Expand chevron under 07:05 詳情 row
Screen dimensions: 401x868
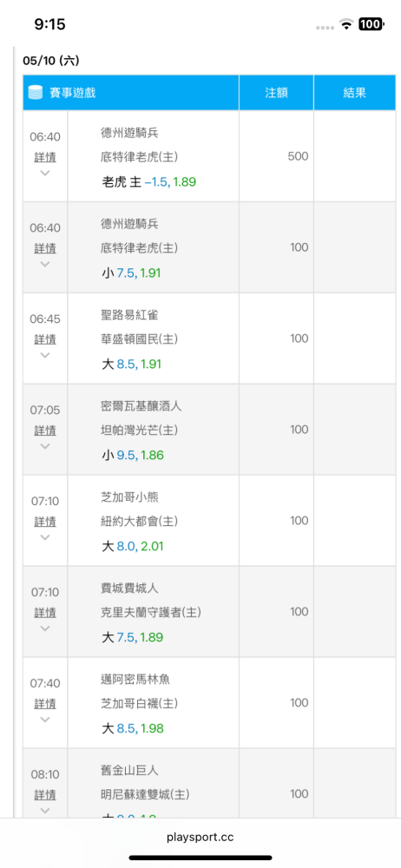45,446
